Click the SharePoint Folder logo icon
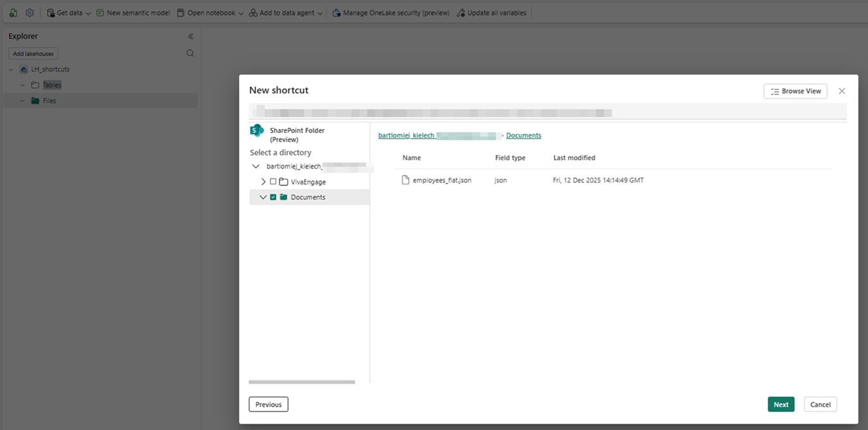Viewport: 868px width, 430px height. (257, 130)
